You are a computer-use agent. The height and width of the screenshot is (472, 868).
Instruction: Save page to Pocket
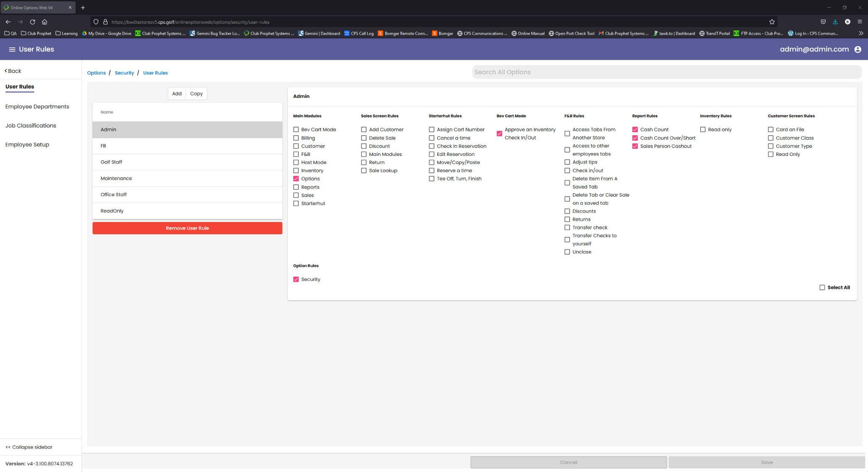pos(823,22)
